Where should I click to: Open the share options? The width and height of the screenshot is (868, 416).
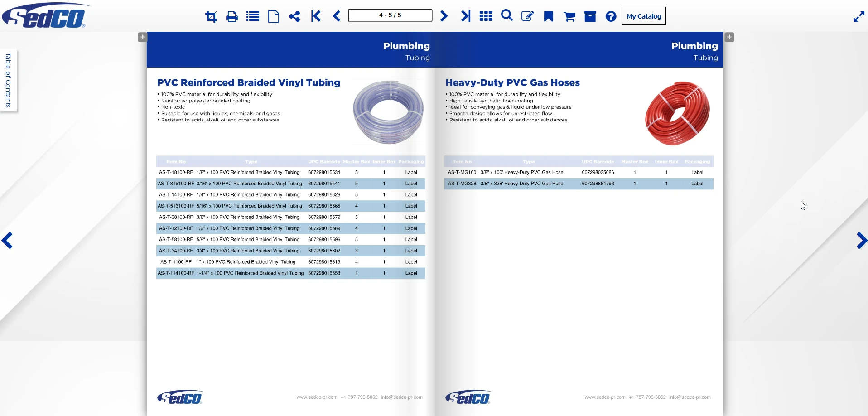click(x=294, y=15)
